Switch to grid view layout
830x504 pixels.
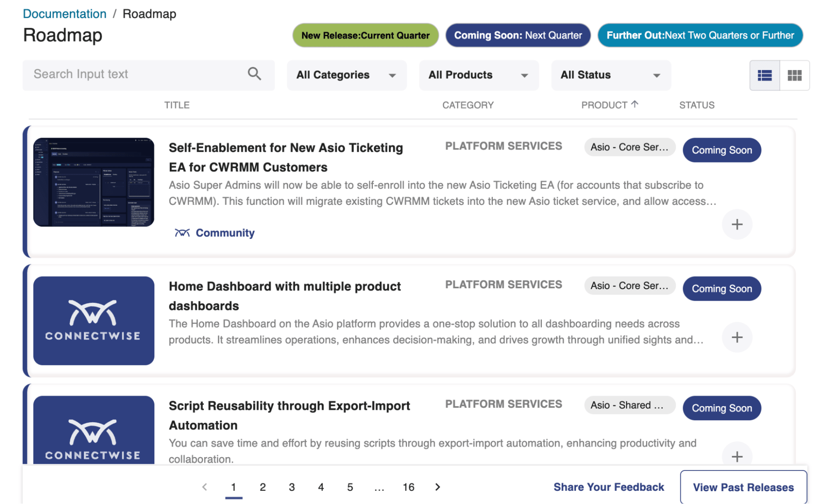[x=795, y=75]
